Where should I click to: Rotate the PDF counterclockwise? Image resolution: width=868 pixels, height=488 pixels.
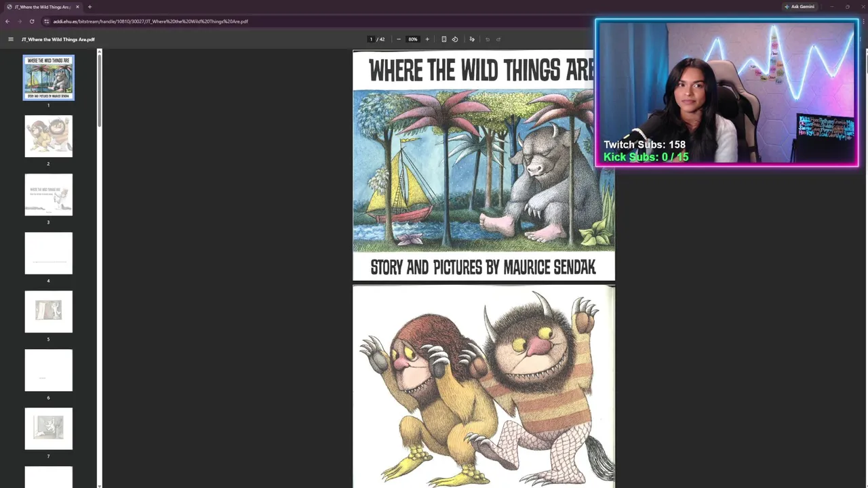pyautogui.click(x=455, y=39)
